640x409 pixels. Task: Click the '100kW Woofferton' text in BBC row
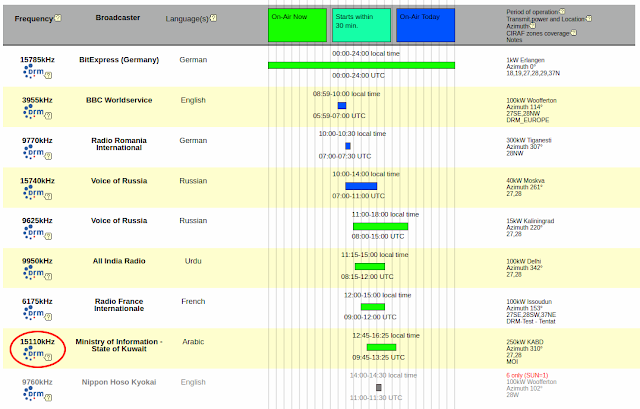531,100
